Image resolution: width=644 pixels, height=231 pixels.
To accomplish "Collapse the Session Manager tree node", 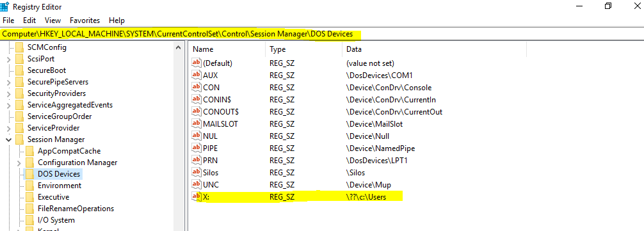I will (x=8, y=140).
